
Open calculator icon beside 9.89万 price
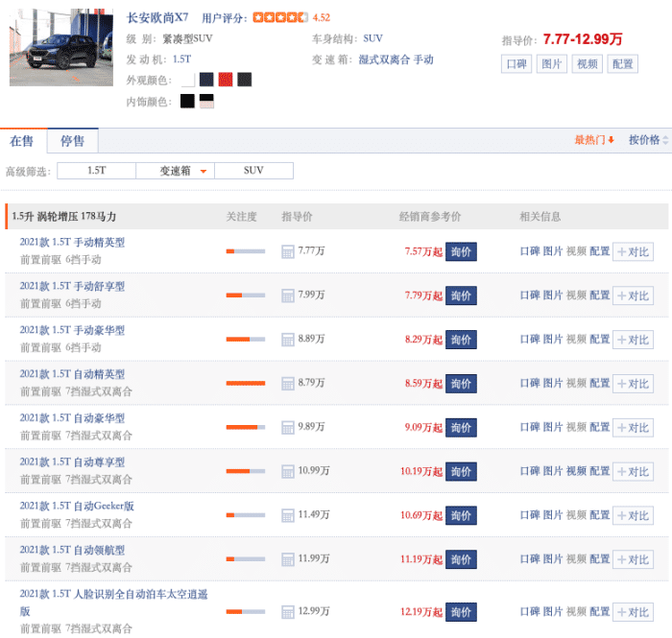click(288, 427)
